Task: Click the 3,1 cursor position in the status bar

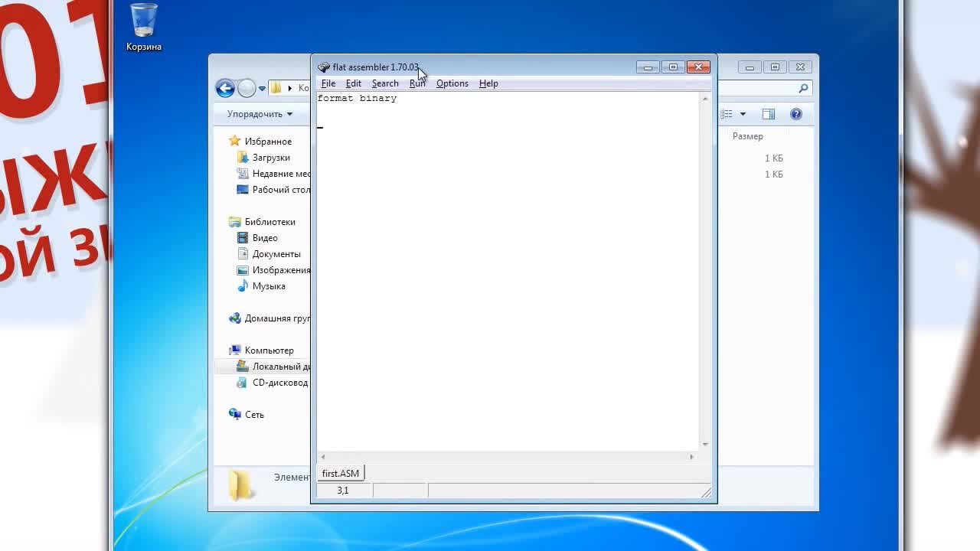Action: tap(343, 491)
